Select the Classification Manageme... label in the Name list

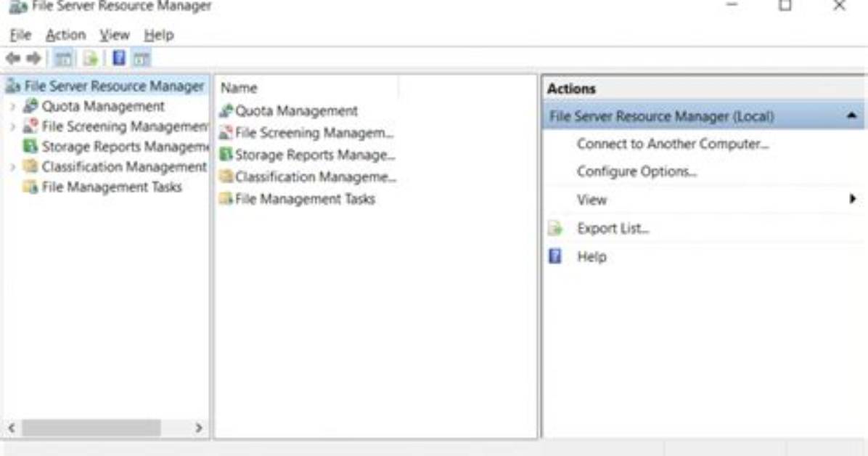coord(316,176)
